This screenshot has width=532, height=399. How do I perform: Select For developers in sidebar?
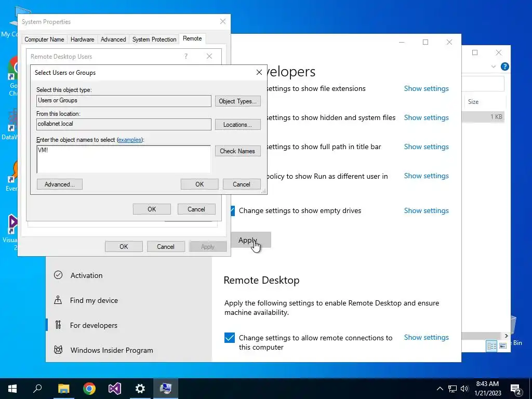coord(94,325)
